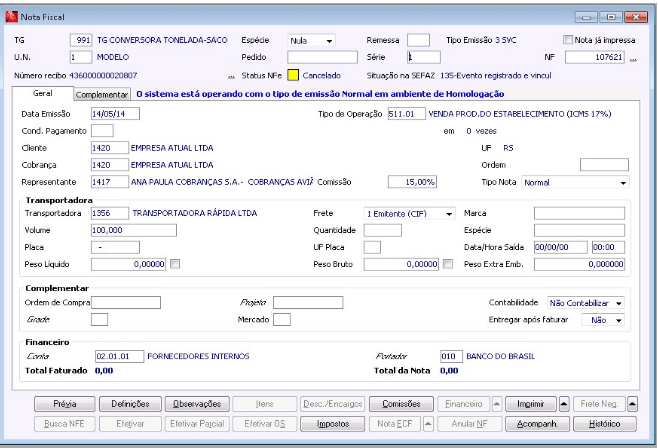Click the ellipsis lookup next to NF number
Viewport: 658px width, 448px height.
(x=633, y=60)
